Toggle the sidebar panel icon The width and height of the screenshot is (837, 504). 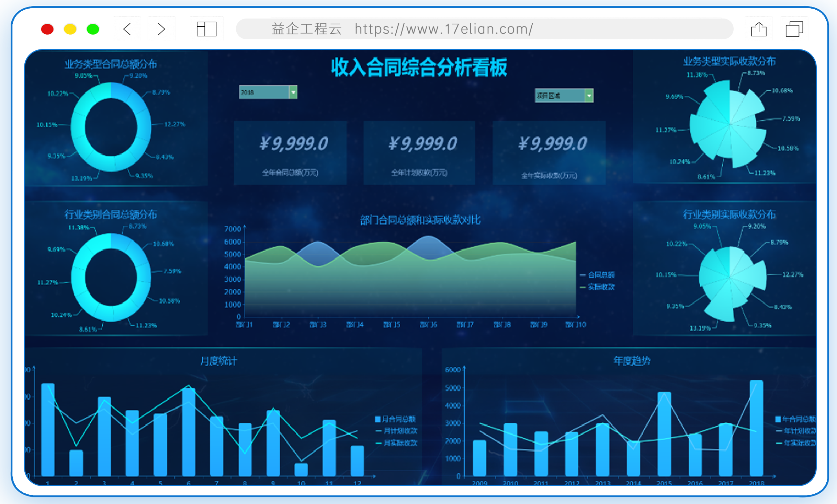point(206,29)
